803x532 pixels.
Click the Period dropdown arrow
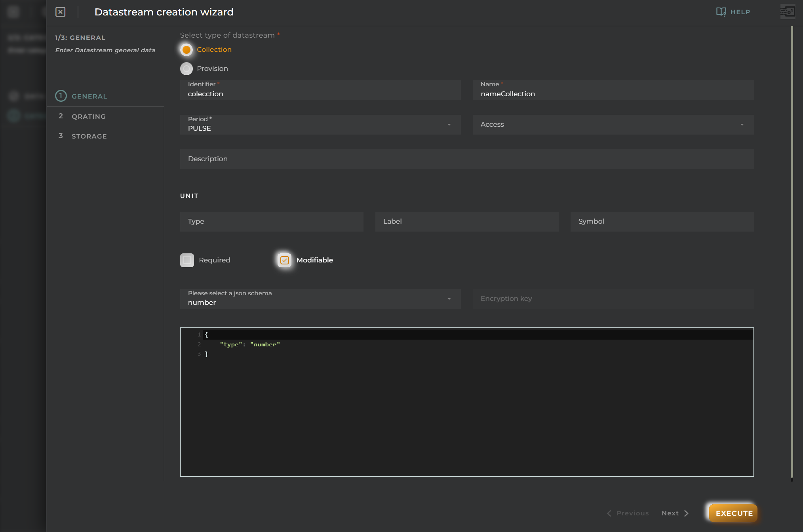(x=449, y=125)
